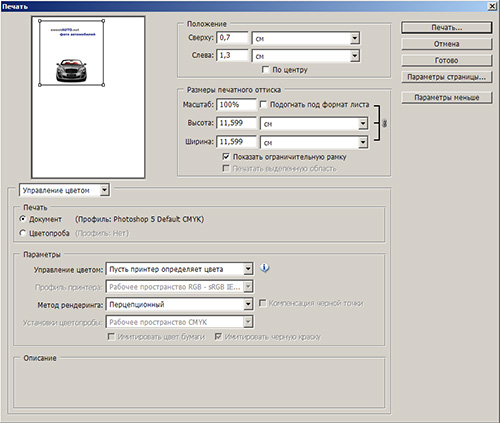
Task: Click the text (Профиль: Photoshop 5 Default CMYK)
Action: point(140,219)
